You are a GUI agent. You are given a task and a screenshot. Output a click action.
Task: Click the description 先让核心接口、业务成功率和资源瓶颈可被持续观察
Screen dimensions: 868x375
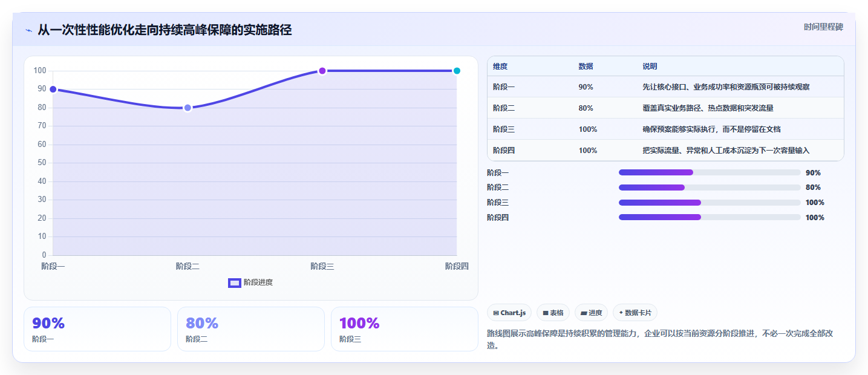[x=726, y=87]
